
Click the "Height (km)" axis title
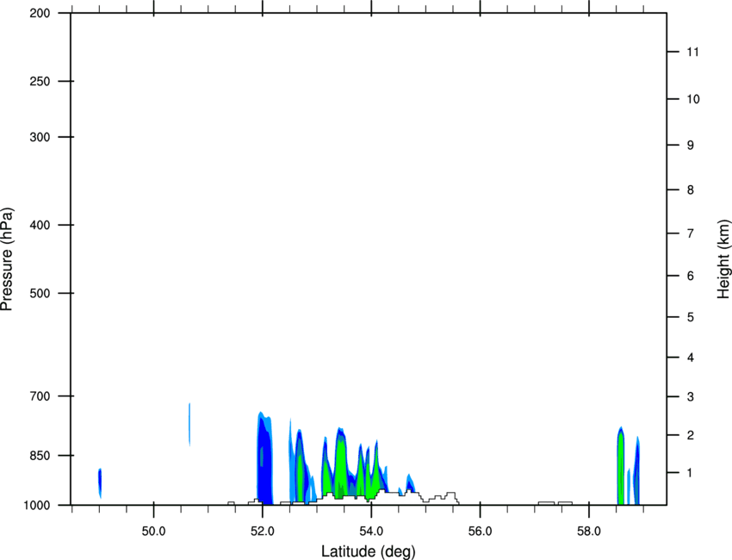724,259
